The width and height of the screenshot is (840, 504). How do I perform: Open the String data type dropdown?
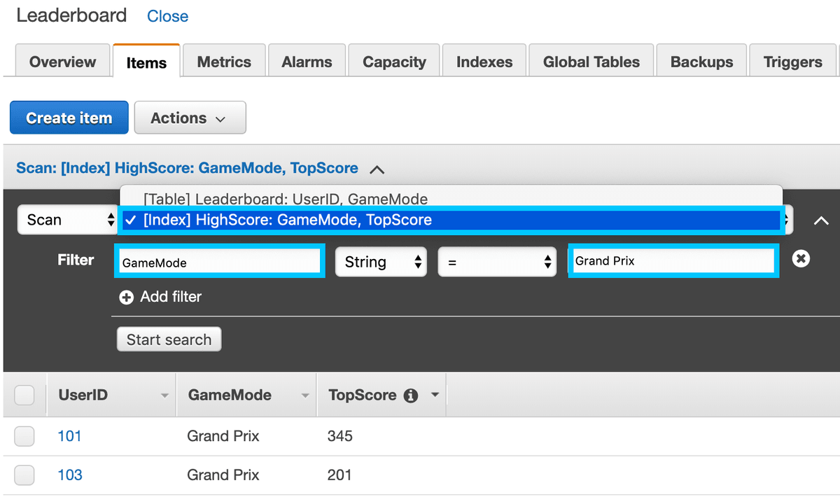[381, 261]
